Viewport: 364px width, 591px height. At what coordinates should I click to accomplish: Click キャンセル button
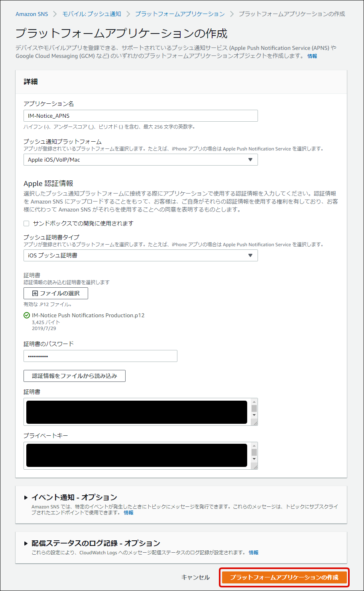click(x=195, y=577)
